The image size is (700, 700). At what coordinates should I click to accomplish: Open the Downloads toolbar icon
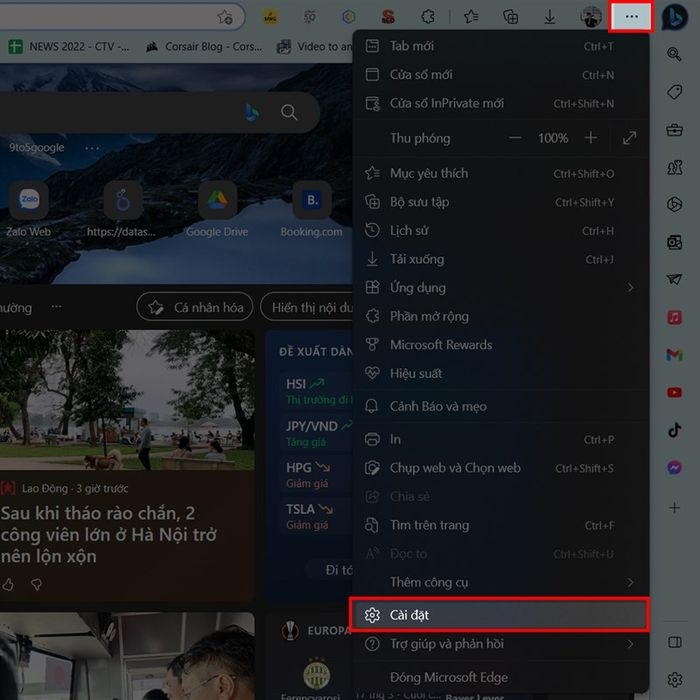tap(550, 17)
